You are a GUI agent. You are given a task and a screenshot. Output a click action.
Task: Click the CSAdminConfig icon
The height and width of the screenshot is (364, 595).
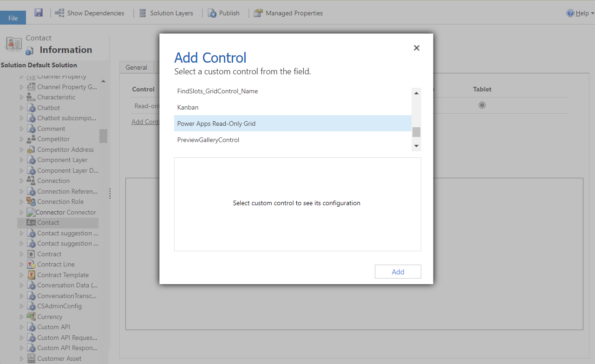31,306
